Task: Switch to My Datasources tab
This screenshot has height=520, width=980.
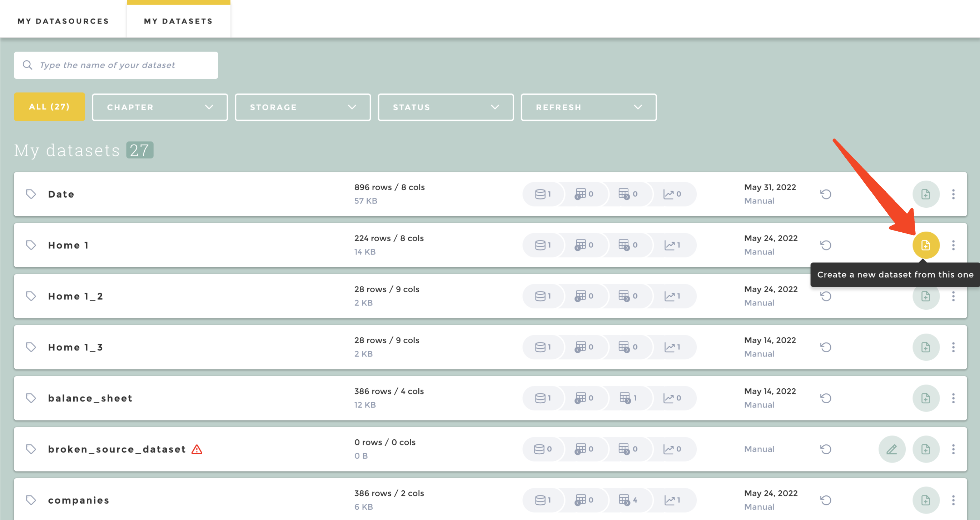Action: point(63,21)
